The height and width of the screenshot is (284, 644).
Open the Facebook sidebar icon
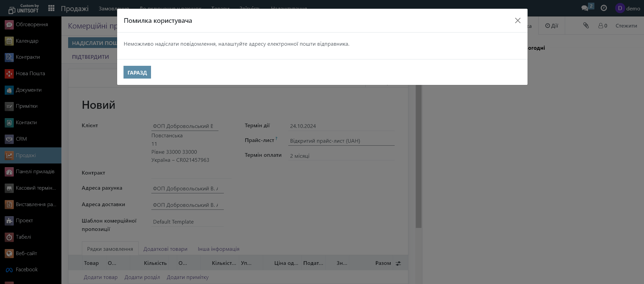[x=9, y=270]
